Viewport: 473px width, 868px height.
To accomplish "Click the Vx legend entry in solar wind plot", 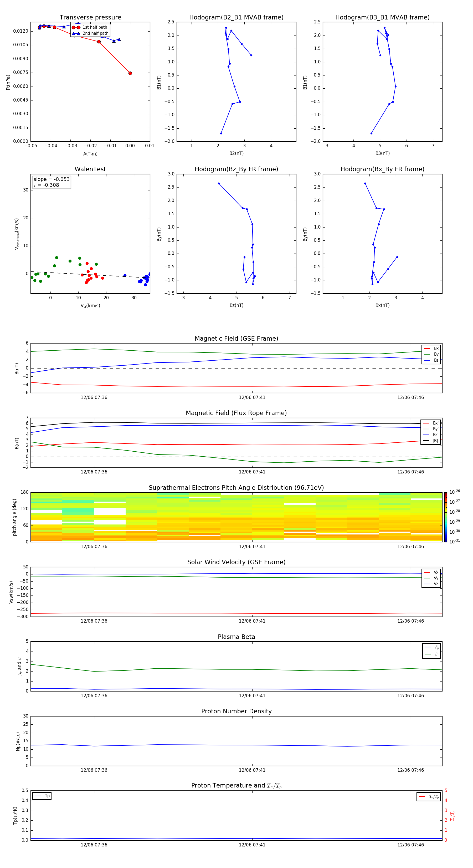I will tap(431, 573).
